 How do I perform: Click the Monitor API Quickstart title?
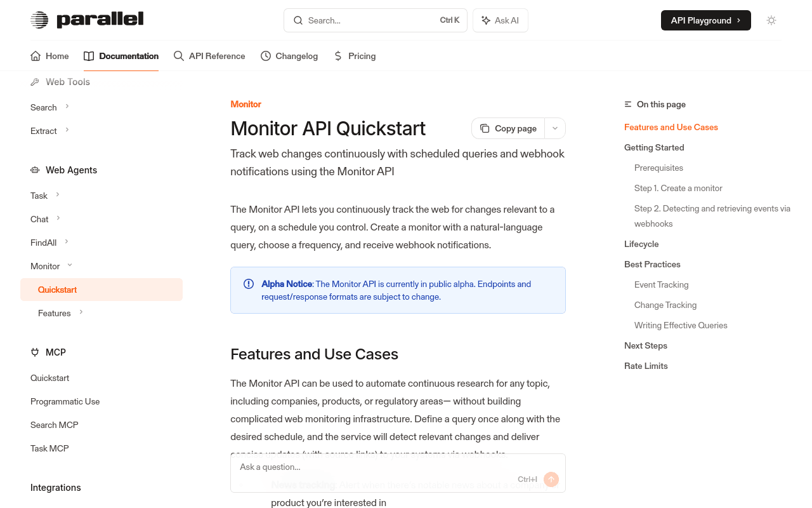tap(328, 128)
